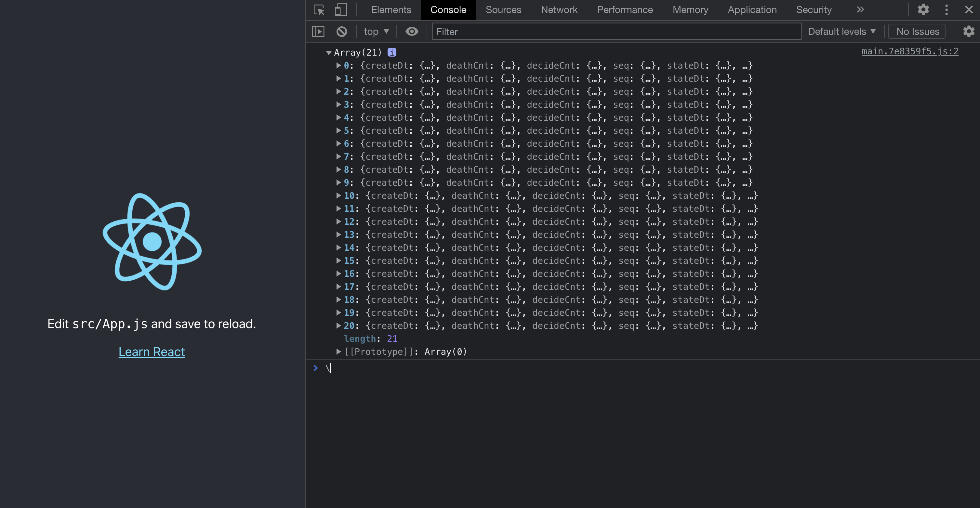Open DevTools settings gear in top bar
Viewport: 980px width, 508px height.
click(923, 9)
